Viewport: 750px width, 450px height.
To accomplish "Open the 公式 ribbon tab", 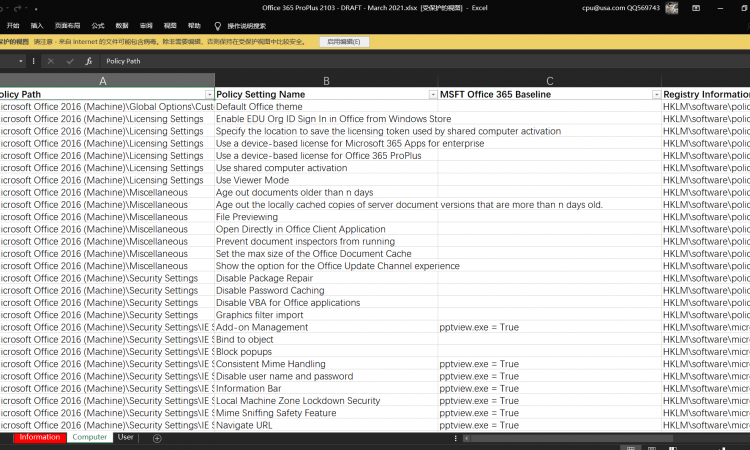I will 98,26.
